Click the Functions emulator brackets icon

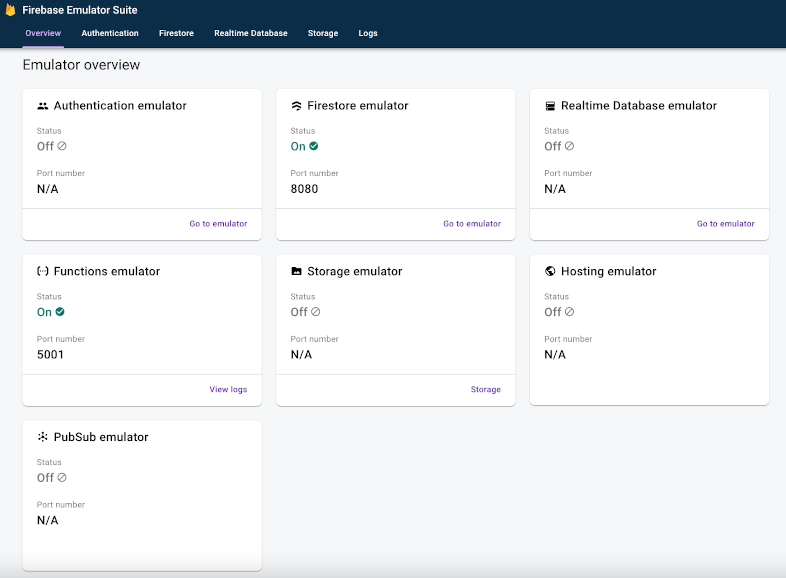pos(43,271)
